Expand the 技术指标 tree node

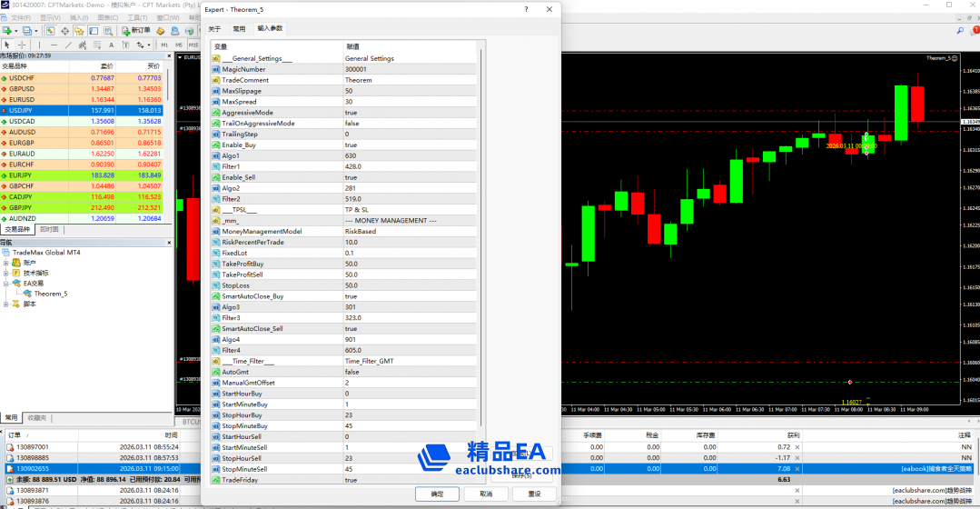point(6,273)
